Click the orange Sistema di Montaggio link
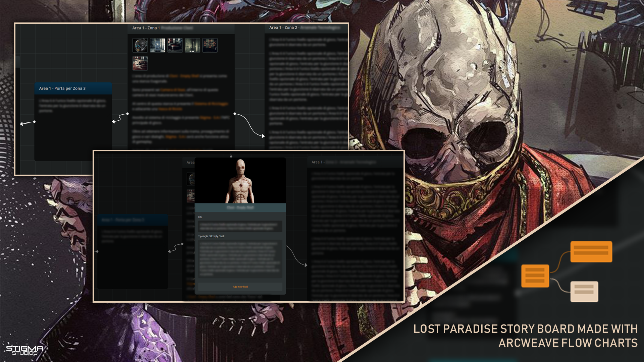The height and width of the screenshot is (362, 644). (211, 104)
